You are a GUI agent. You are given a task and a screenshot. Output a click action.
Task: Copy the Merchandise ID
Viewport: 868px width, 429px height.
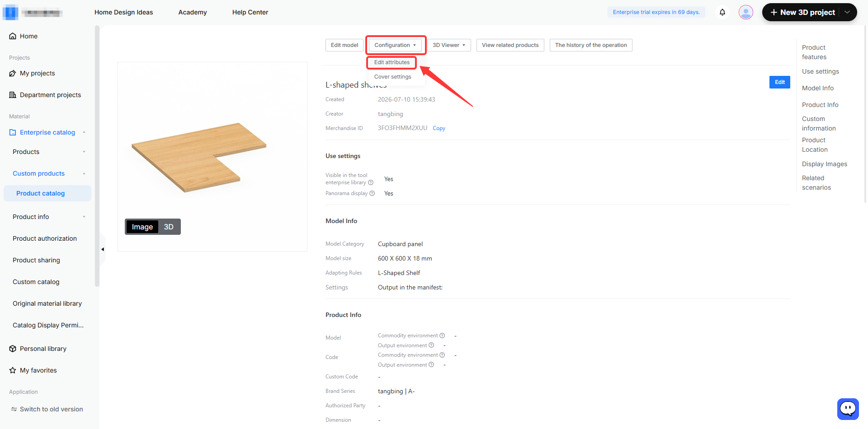439,128
